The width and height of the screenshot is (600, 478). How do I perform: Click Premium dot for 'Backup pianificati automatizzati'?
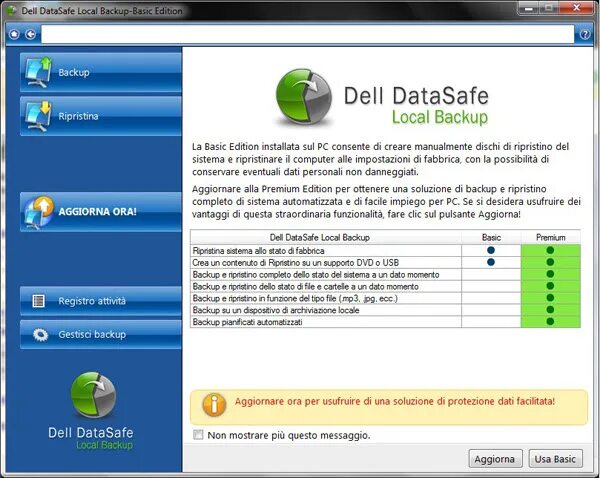click(550, 321)
